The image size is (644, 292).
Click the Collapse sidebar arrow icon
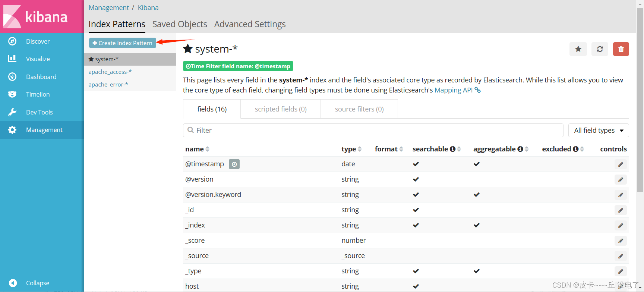pos(13,283)
